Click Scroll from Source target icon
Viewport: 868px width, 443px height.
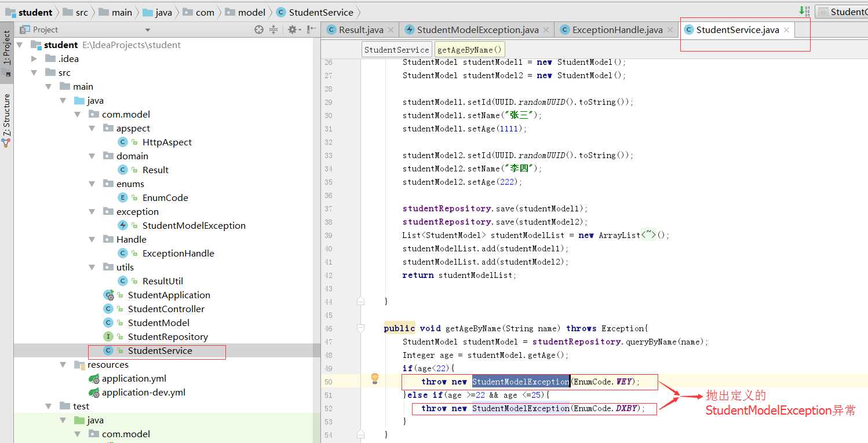(258, 30)
